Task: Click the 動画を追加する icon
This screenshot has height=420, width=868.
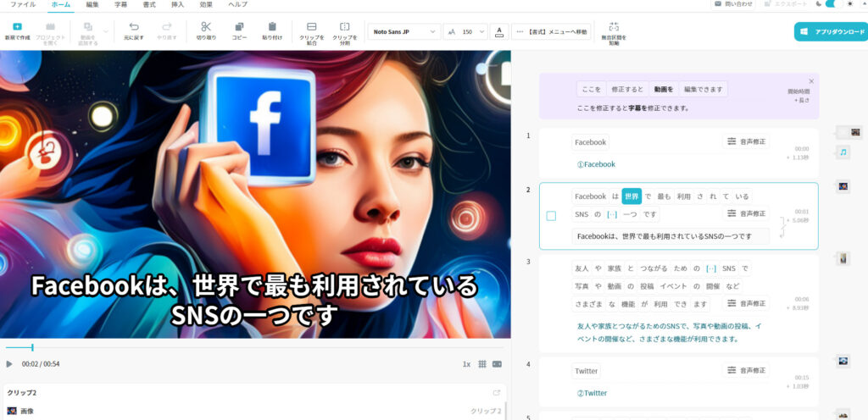Action: (88, 26)
